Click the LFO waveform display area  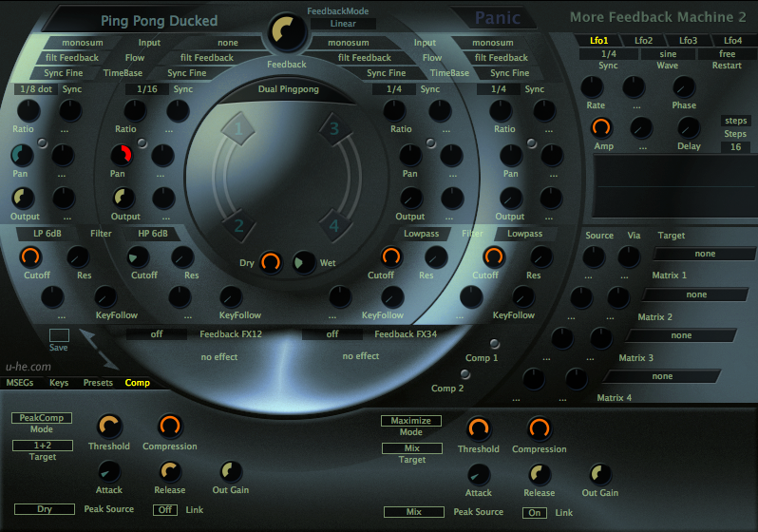point(674,185)
